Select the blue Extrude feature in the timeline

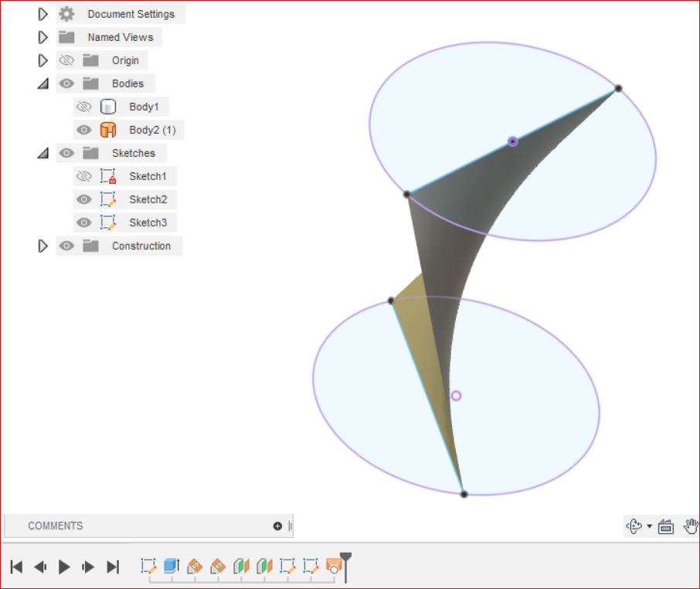[x=172, y=566]
